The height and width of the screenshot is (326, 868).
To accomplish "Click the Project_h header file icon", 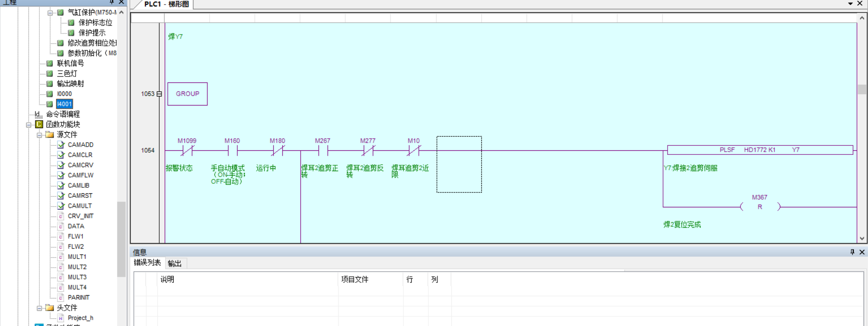I will tap(61, 318).
